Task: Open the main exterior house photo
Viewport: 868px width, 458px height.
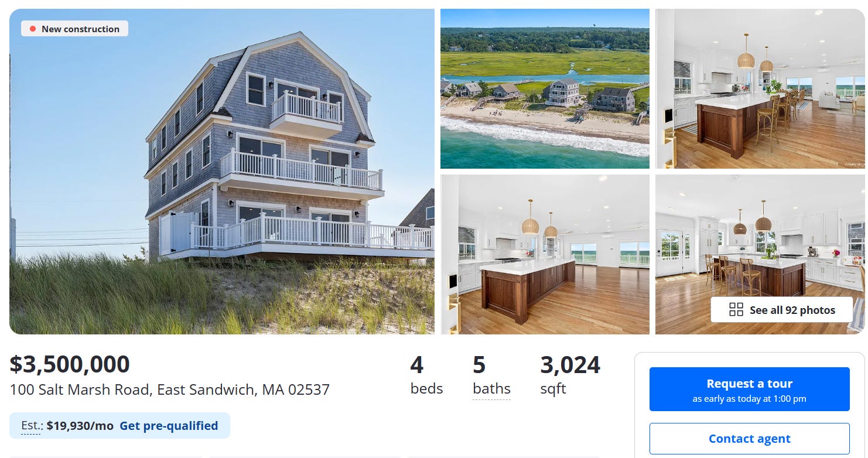Action: [x=222, y=172]
